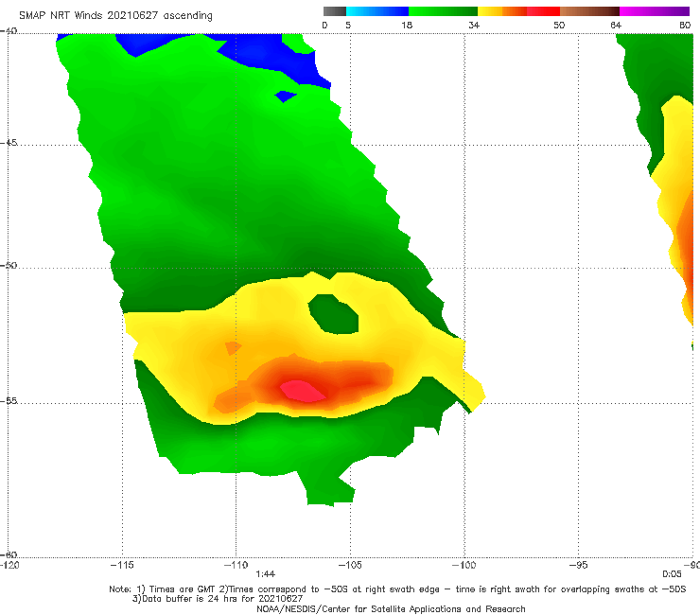Screen dimensions: 700x615
Task: Select the cyan-to-blue segment of the color bar
Action: point(377,11)
